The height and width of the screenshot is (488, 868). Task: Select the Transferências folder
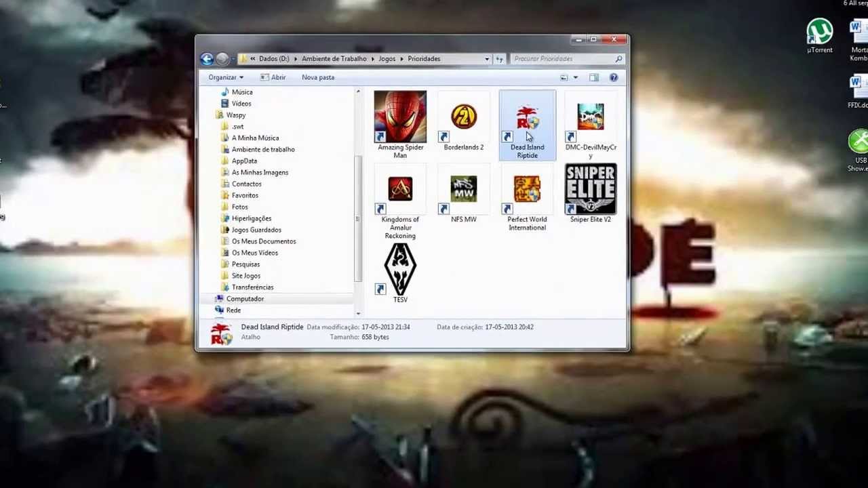(252, 288)
